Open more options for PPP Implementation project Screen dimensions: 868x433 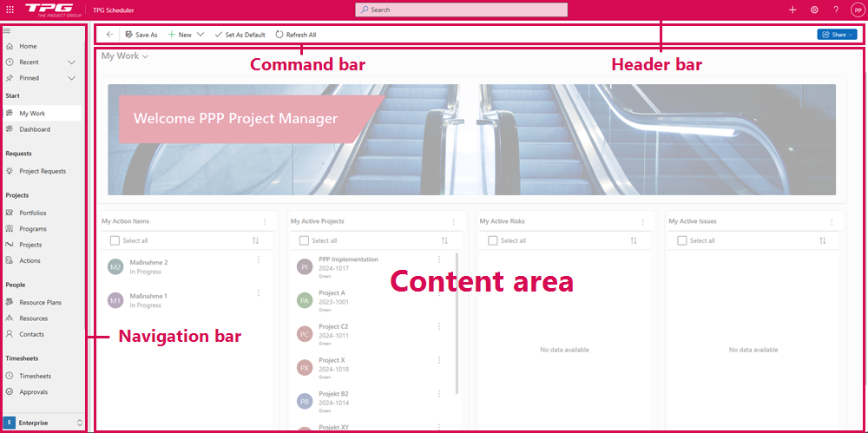point(439,259)
